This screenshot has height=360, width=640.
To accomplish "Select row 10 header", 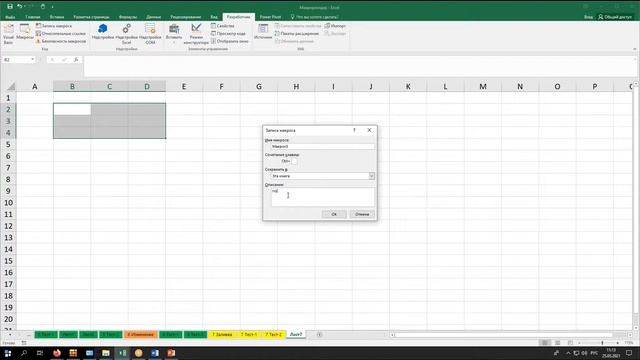I will [x=8, y=202].
